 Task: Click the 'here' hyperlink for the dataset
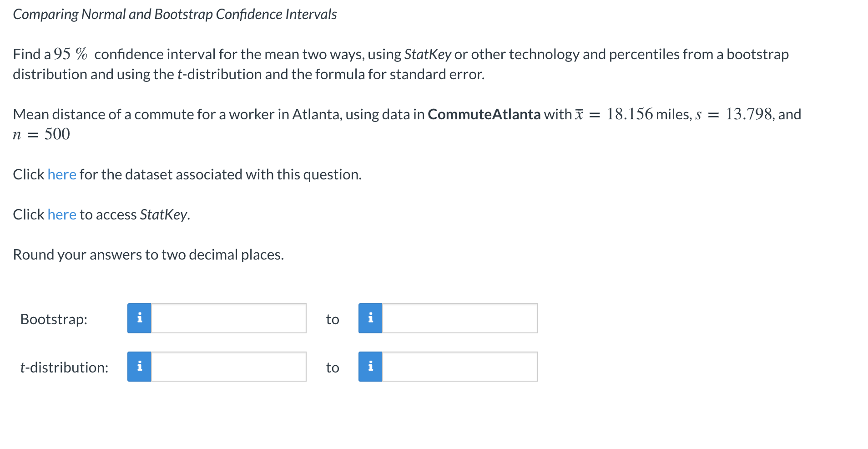pyautogui.click(x=61, y=174)
